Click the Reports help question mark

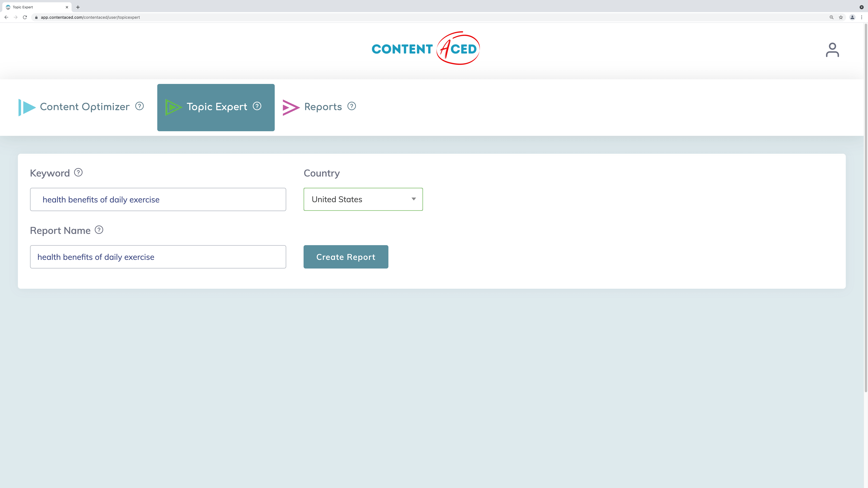(351, 106)
